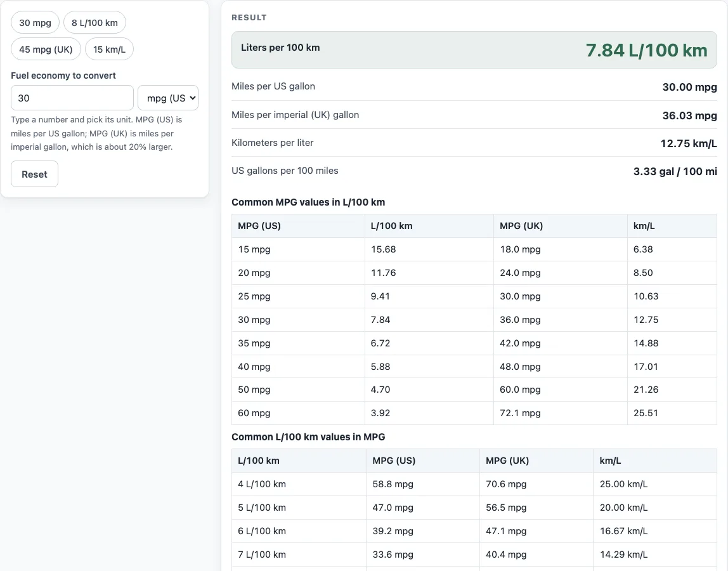Click the Liters per 100 km label
The width and height of the screenshot is (728, 571).
point(280,48)
